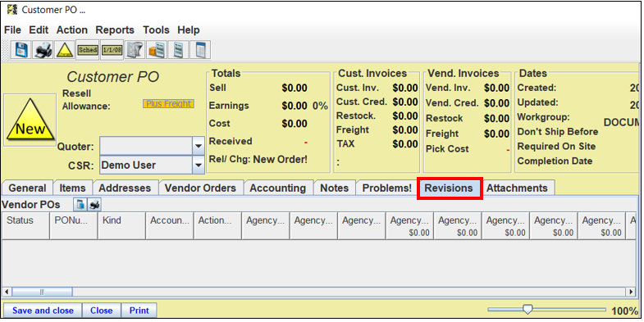Click the 'Completion Date' label
Screen dimensions: 644x322
555,161
